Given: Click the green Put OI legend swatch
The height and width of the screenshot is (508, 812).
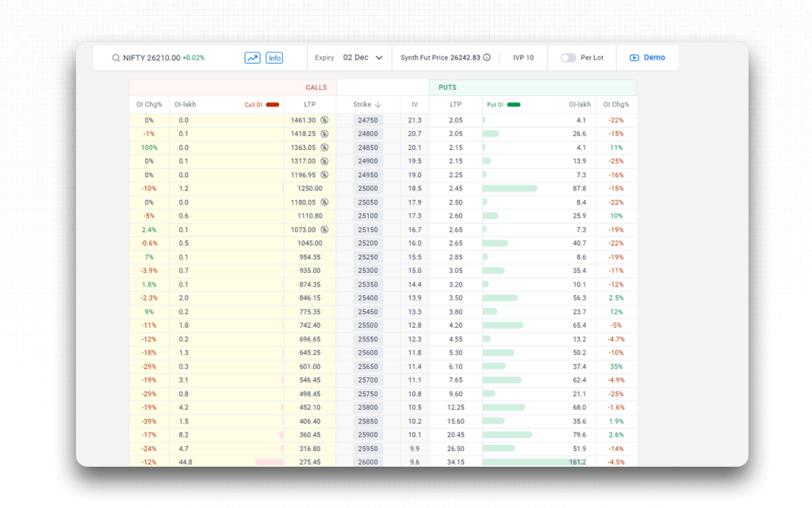Looking at the screenshot, I should coord(514,105).
